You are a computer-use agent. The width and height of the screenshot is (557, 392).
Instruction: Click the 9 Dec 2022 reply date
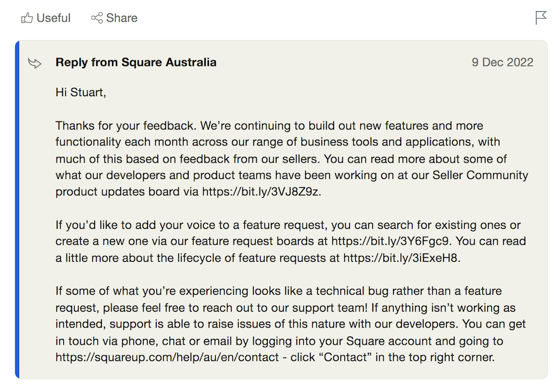[x=503, y=62]
